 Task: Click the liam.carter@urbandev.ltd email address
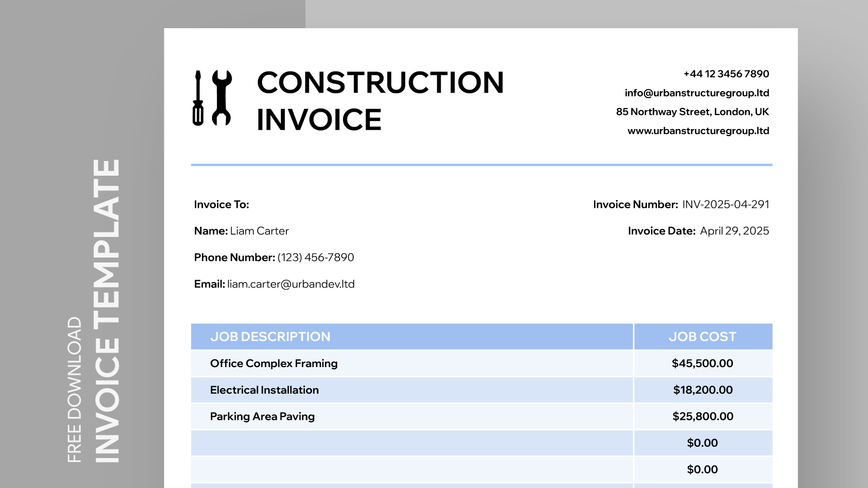pyautogui.click(x=291, y=284)
